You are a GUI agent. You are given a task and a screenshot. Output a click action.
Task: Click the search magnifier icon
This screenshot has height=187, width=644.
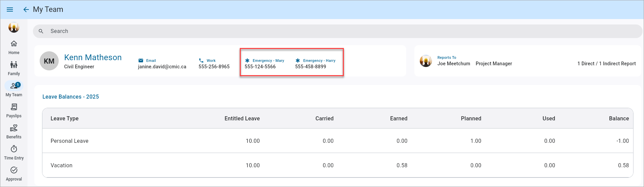[x=41, y=31]
